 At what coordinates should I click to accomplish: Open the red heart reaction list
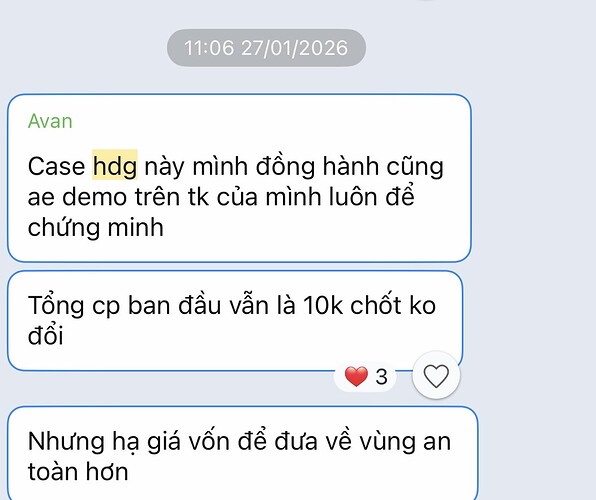(x=365, y=376)
